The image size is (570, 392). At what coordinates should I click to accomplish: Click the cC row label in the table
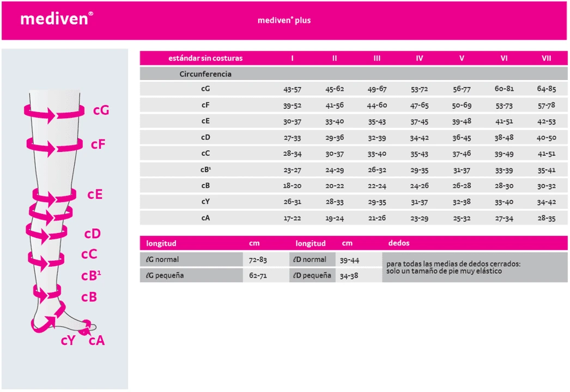coord(205,154)
